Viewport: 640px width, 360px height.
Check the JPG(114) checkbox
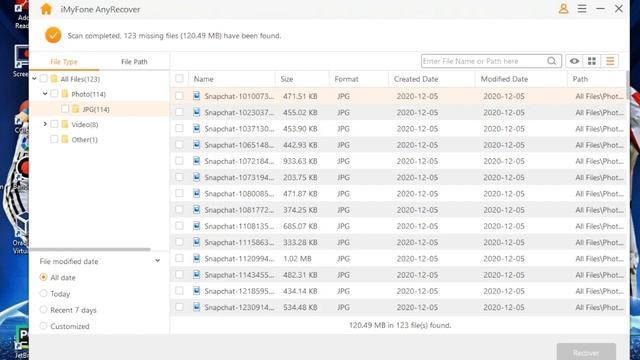click(64, 109)
